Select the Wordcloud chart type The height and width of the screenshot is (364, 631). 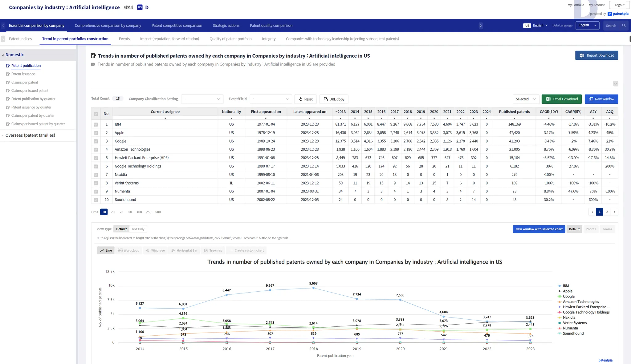coord(128,250)
